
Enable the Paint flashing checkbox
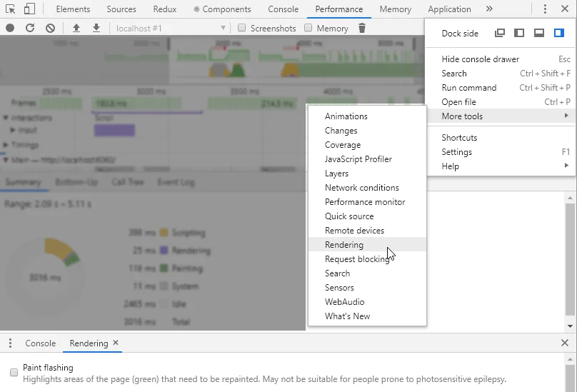tap(14, 372)
